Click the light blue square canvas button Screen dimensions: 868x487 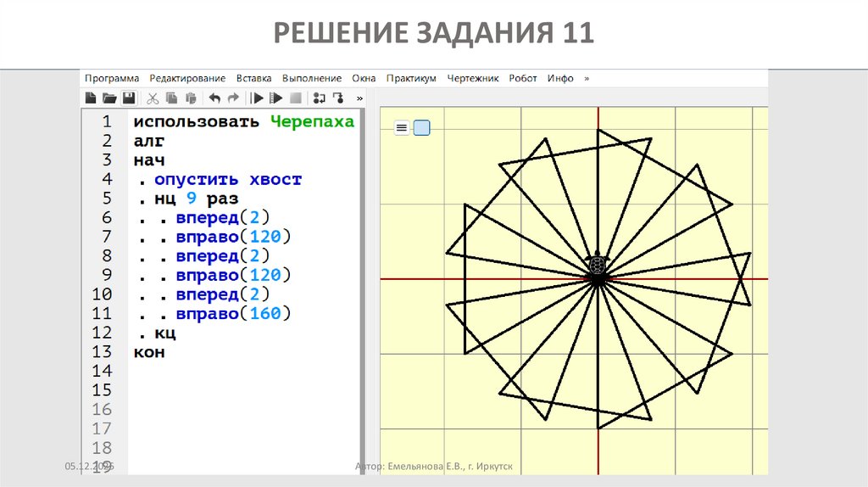(x=422, y=128)
